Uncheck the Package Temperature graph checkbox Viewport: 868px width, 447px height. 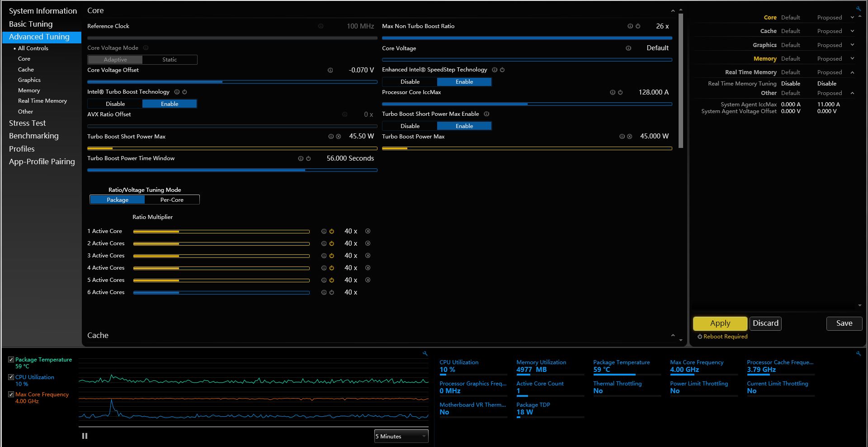coord(11,360)
